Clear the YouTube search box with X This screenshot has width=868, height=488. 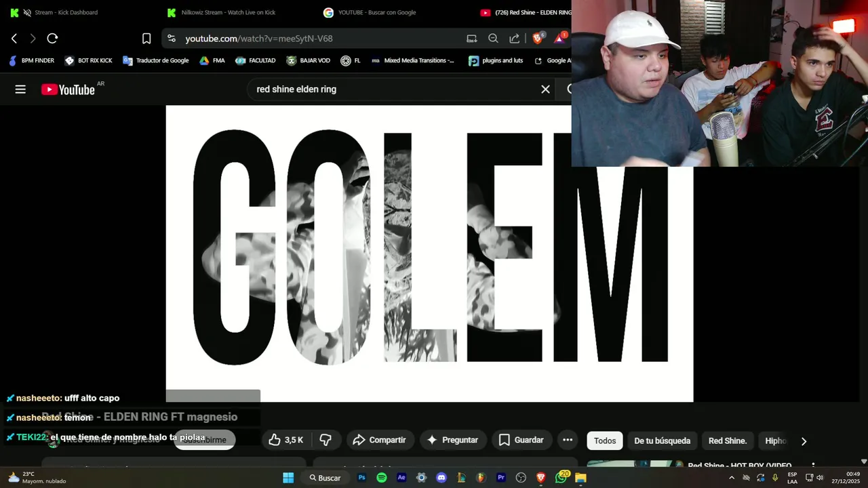tap(545, 89)
